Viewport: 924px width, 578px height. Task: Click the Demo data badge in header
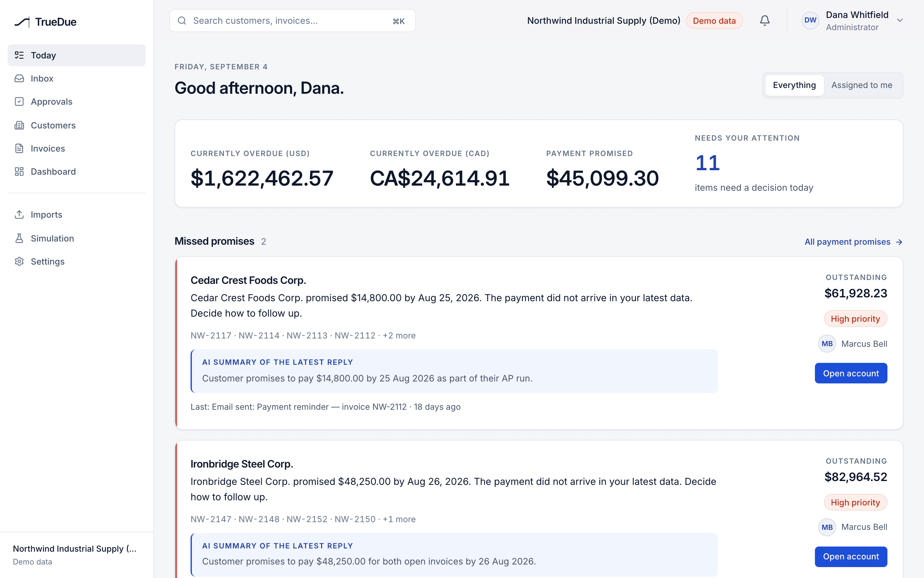click(x=714, y=21)
